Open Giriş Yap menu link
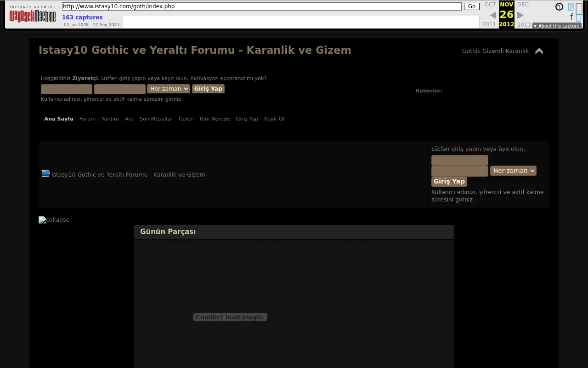Viewport: 588px width, 368px height. tap(247, 119)
